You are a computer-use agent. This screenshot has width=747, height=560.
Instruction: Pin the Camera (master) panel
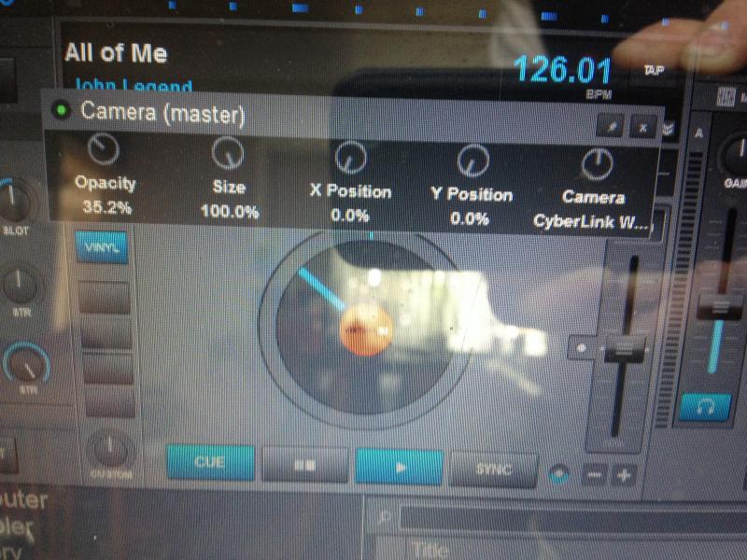point(611,126)
